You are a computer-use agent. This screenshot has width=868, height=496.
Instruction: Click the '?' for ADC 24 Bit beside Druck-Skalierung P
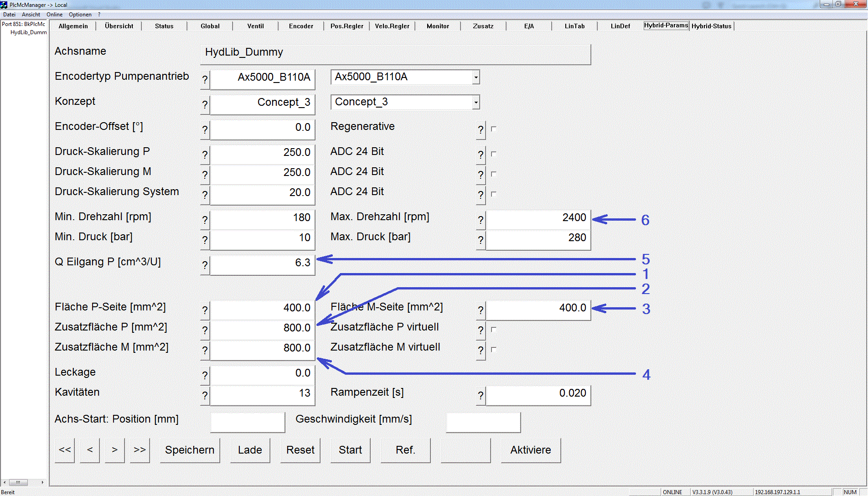[x=481, y=155]
